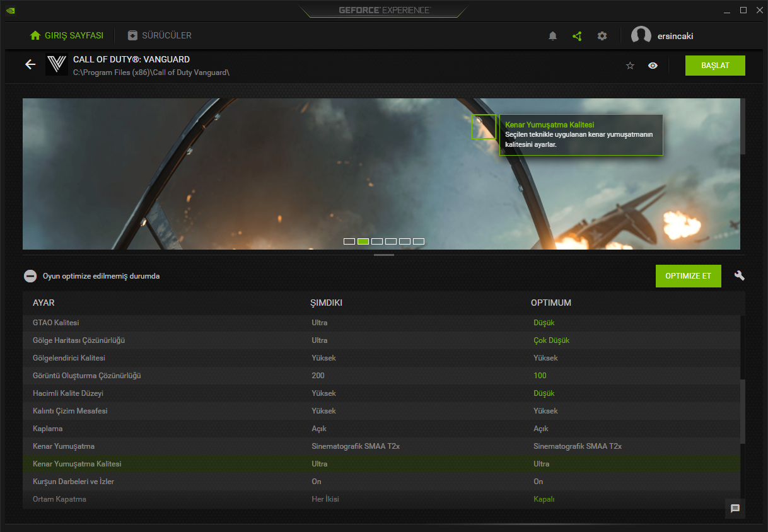Click the Kenar Yumuşatma Kalitesi tooltip

[x=581, y=135]
